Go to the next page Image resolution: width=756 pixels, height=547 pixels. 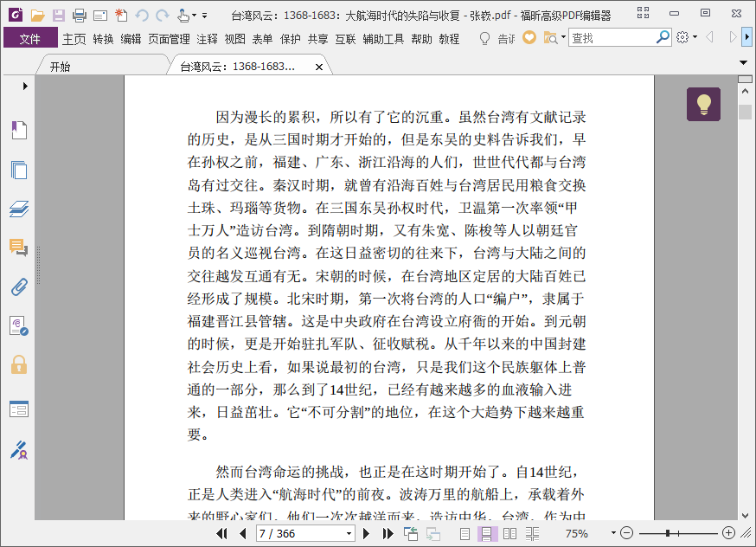click(366, 533)
